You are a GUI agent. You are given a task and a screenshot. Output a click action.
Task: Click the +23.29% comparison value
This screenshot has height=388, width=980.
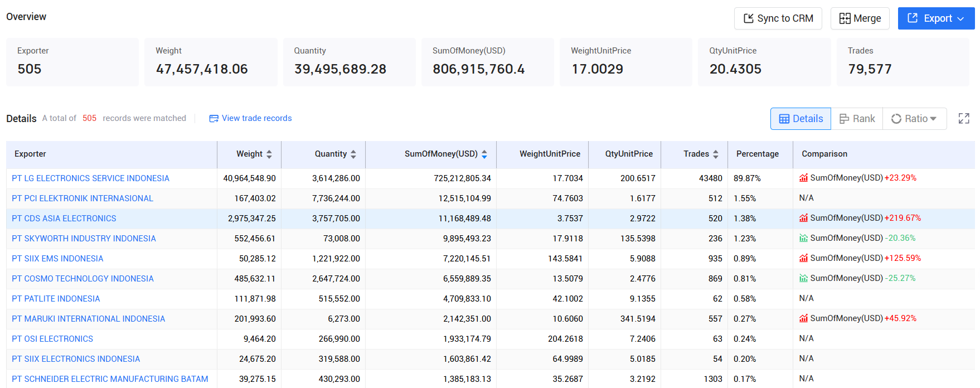[x=900, y=178]
